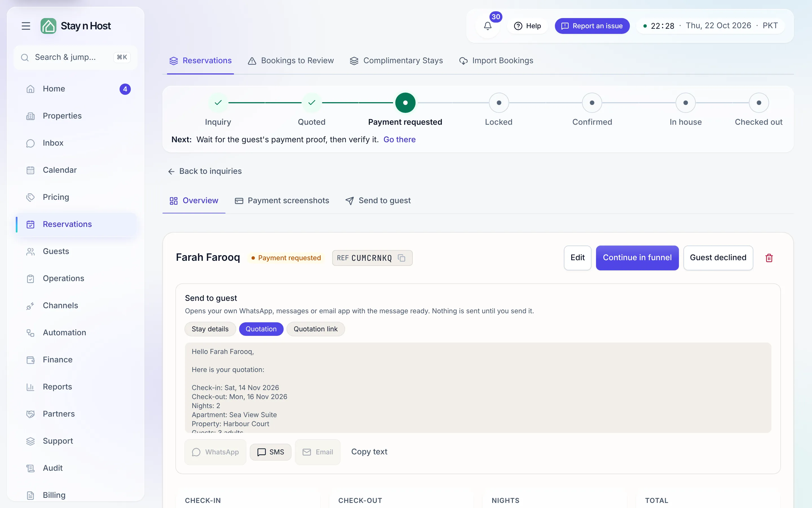Open the Payment screenshots tab

pyautogui.click(x=282, y=201)
